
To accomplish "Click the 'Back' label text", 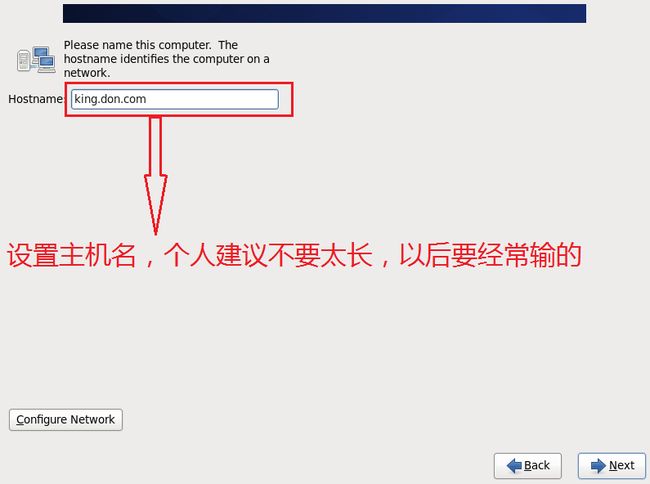I will [537, 465].
